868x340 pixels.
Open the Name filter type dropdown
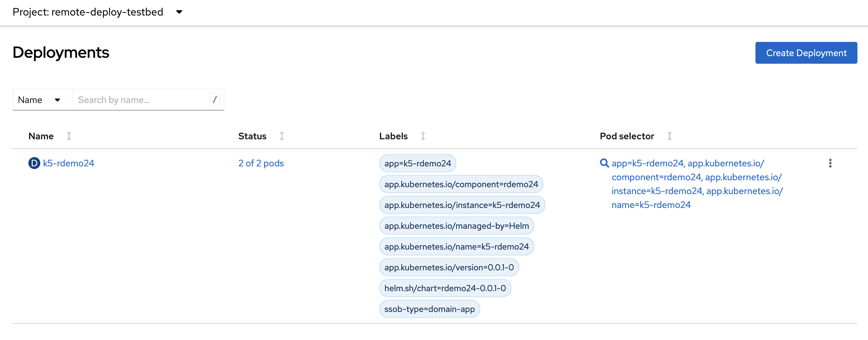click(x=42, y=99)
